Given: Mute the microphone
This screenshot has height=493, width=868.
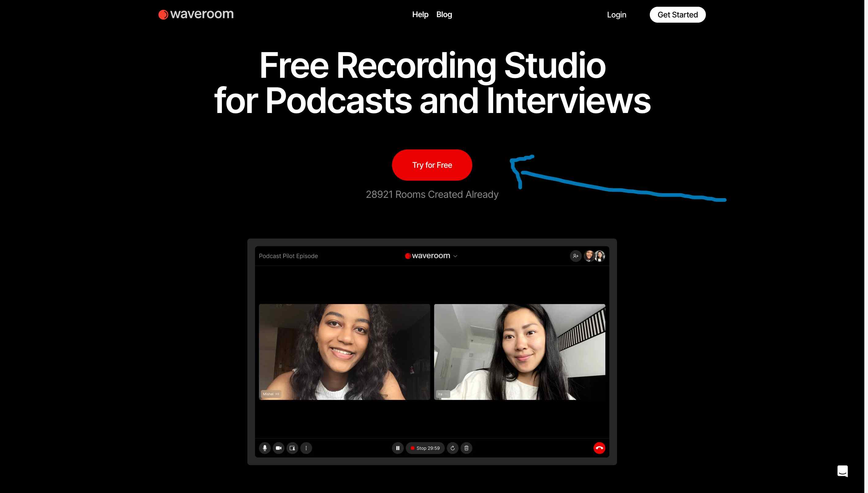Looking at the screenshot, I should [265, 448].
